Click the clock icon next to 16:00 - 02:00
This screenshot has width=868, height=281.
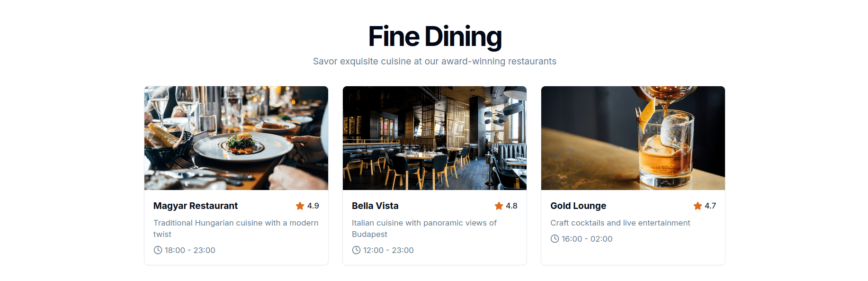(x=555, y=239)
